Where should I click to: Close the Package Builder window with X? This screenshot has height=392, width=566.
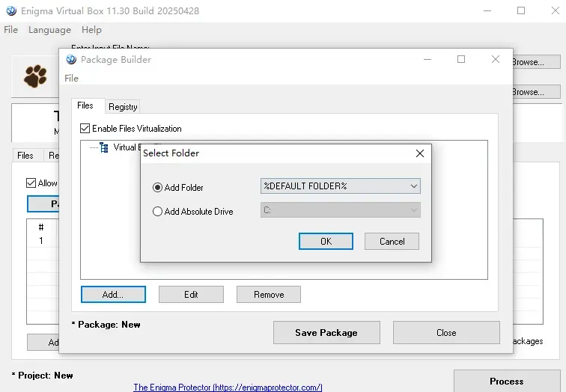pos(496,59)
